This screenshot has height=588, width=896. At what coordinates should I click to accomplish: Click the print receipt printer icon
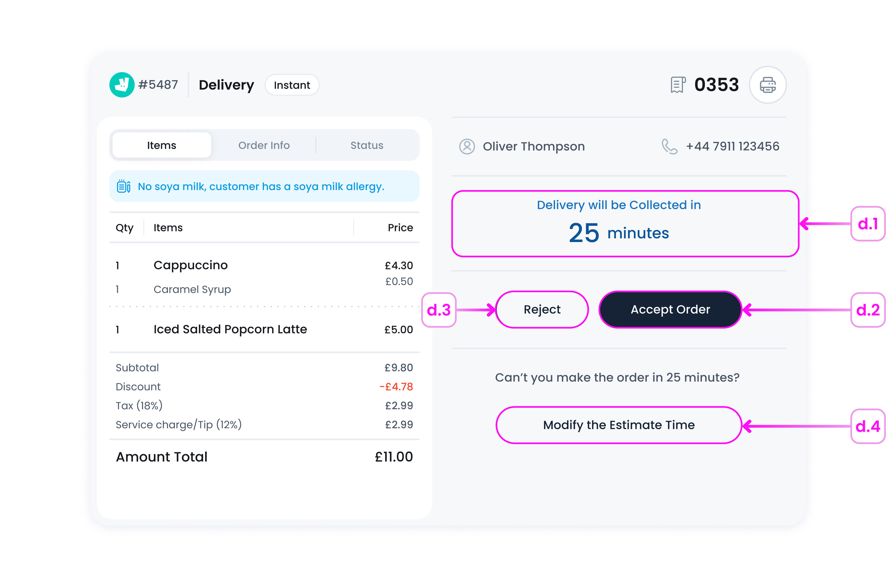[x=767, y=85]
